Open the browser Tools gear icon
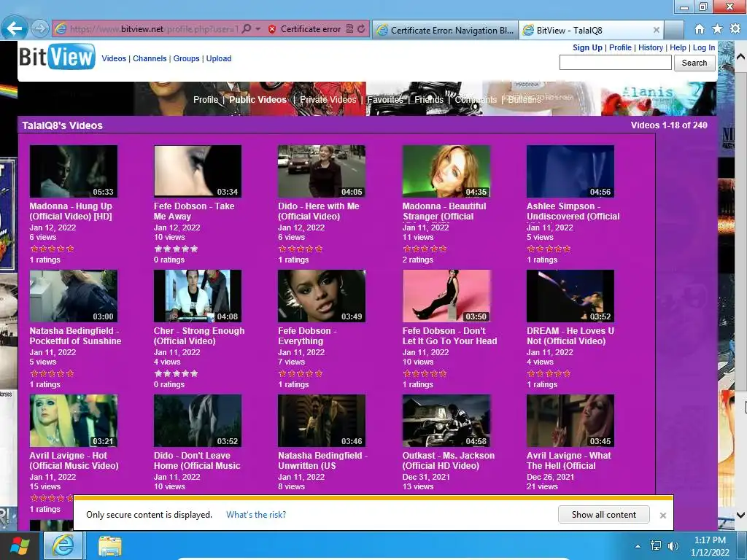The width and height of the screenshot is (747, 560). [x=735, y=29]
